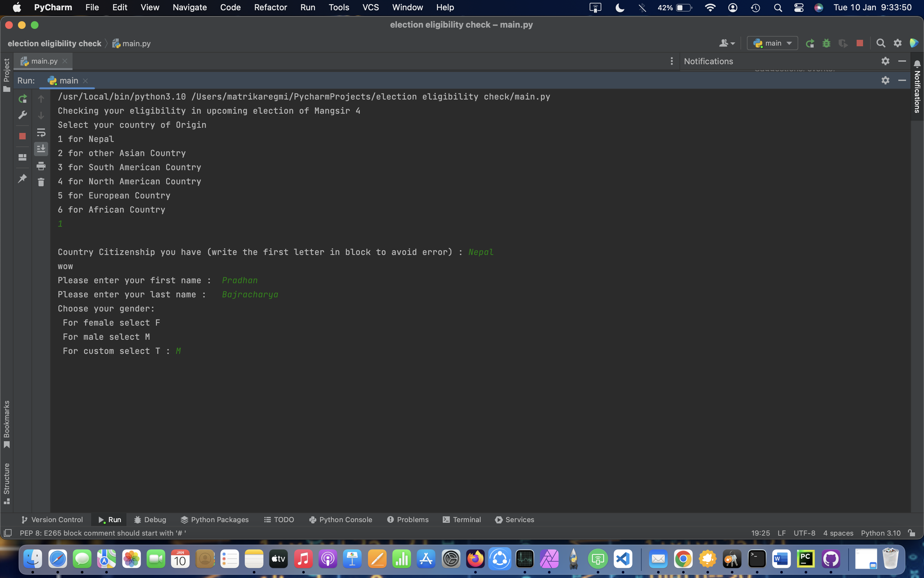Click the up the stack trace arrow
Viewport: 924px width, 578px height.
pos(41,99)
